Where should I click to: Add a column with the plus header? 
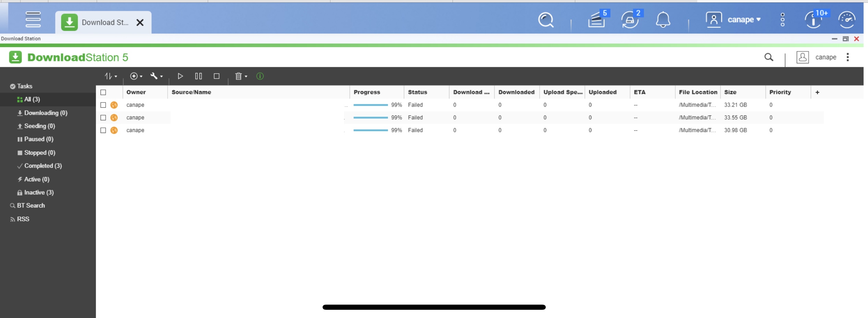817,92
